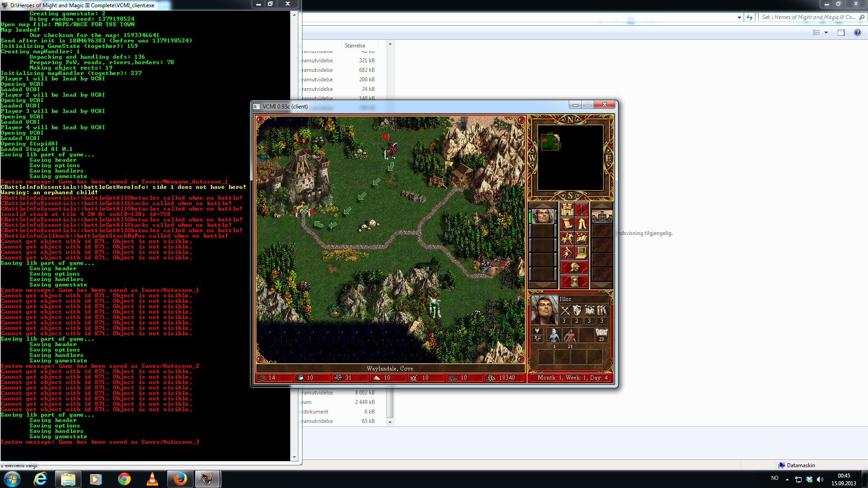This screenshot has height=488, width=868.
Task: Click hero Illor's portrait in hero list
Action: [543, 216]
